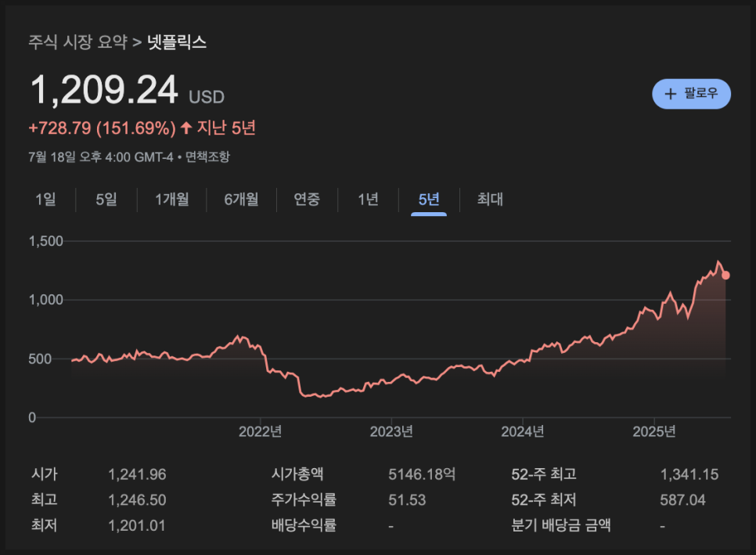The image size is (756, 555).
Task: Click the 2024년 axis label
Action: (x=522, y=431)
